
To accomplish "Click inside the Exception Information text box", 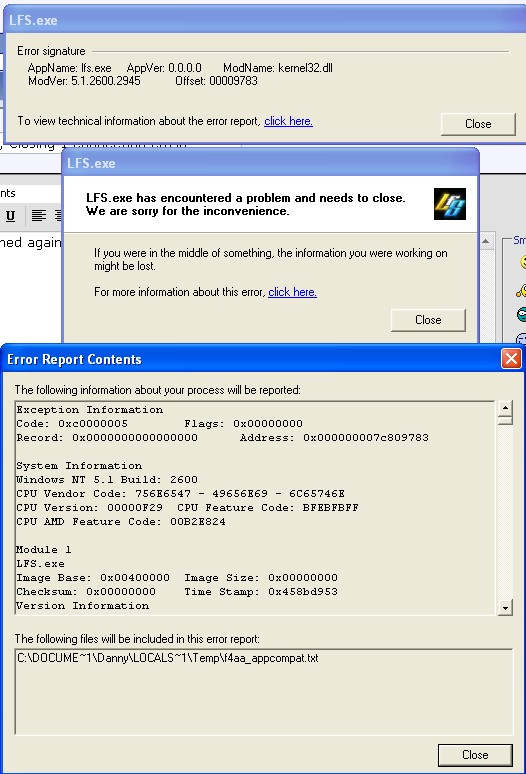I will pyautogui.click(x=256, y=507).
